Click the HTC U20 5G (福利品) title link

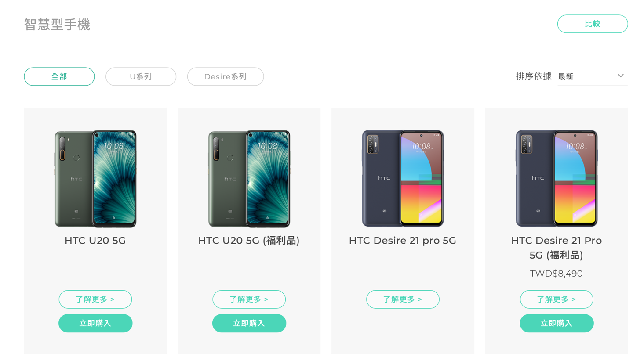click(x=249, y=241)
